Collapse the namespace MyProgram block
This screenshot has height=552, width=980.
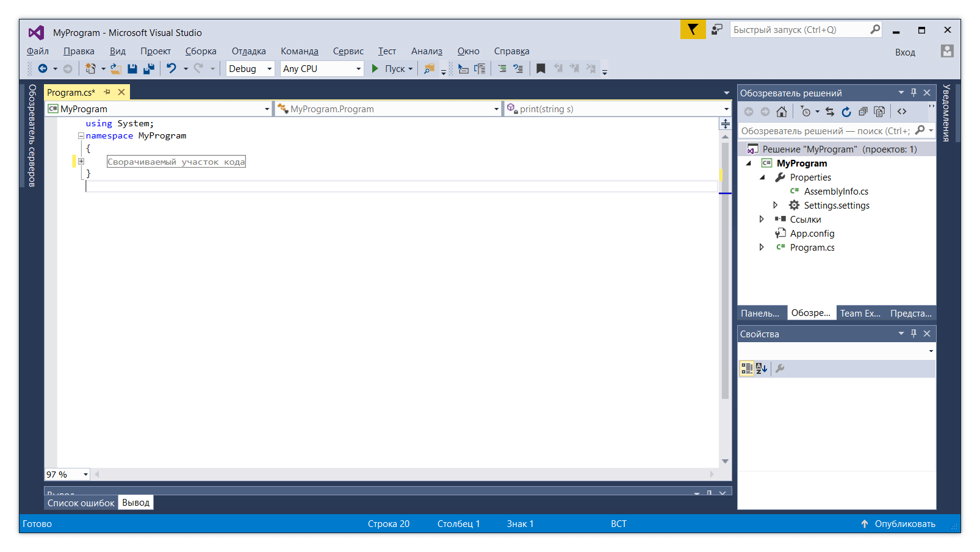81,136
